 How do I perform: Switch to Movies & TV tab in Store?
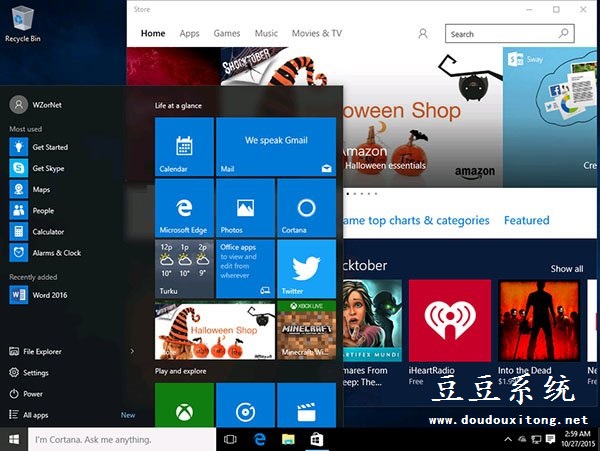click(x=317, y=33)
